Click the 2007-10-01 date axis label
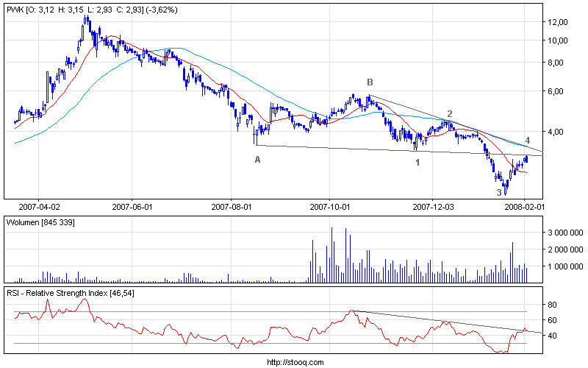Screen dimensions: 588x368 tap(330, 207)
